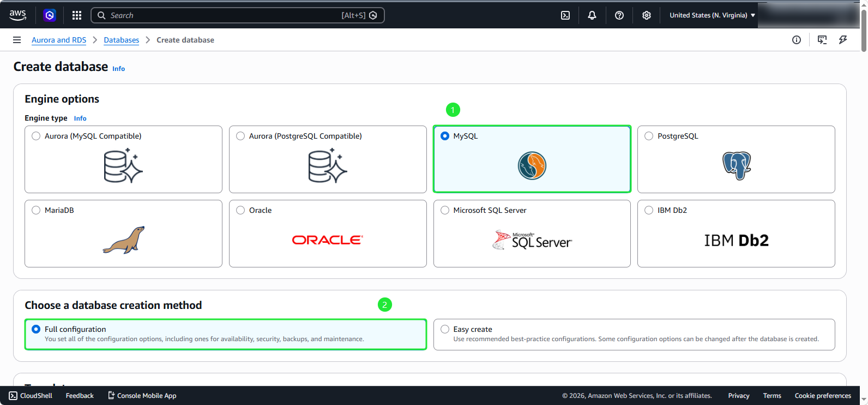Open CloudShell from the footer bar

pyautogui.click(x=31, y=396)
